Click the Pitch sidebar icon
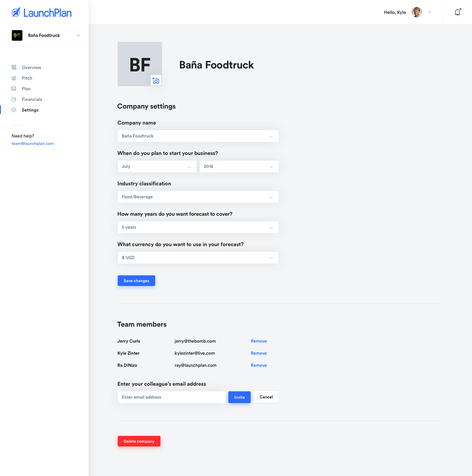 click(14, 78)
